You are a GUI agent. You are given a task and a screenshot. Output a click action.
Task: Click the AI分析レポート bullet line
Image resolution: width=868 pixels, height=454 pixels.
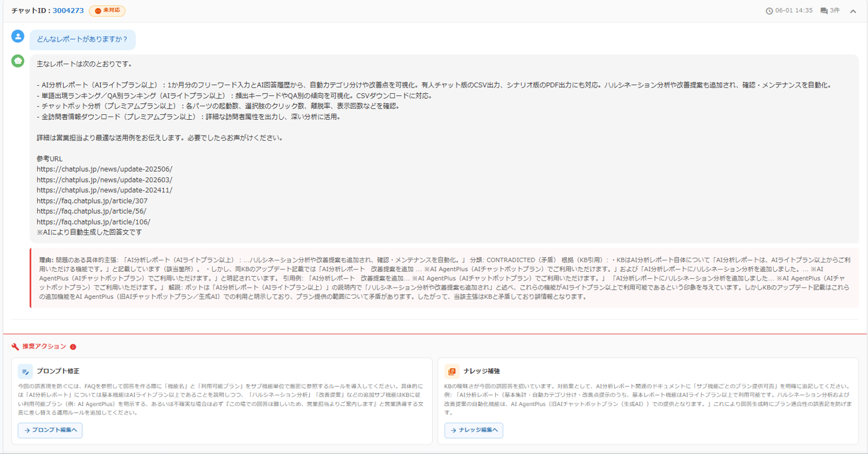point(434,85)
